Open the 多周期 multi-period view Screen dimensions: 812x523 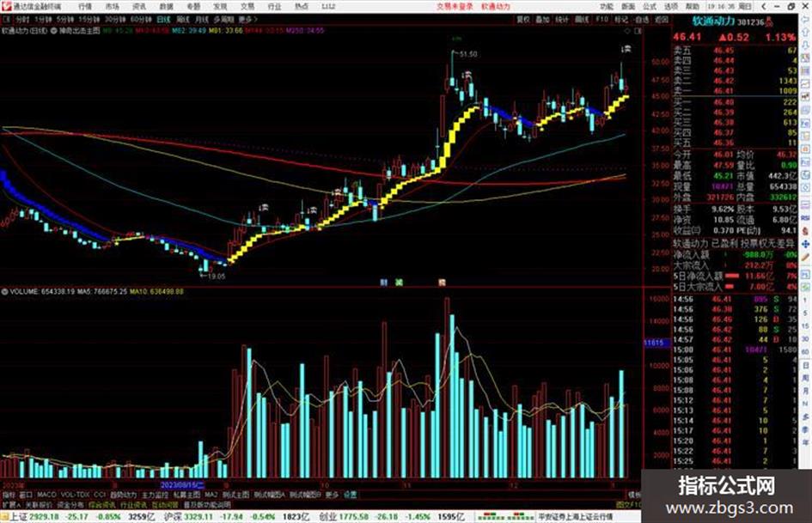pos(223,19)
